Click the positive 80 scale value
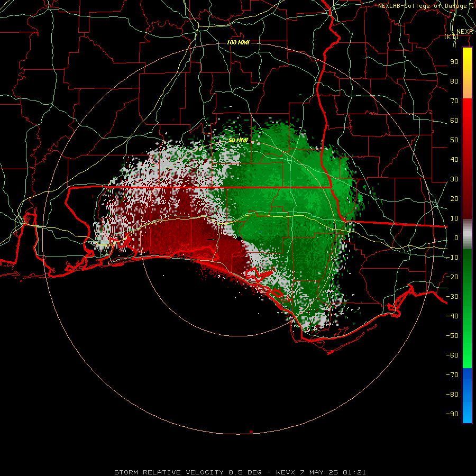Screen dimensions: 476x476 [454, 81]
